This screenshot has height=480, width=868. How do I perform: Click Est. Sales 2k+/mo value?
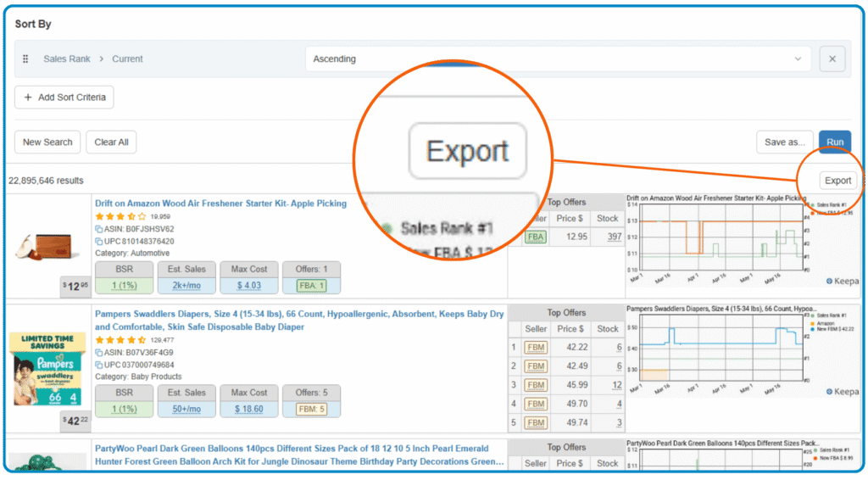coord(186,285)
